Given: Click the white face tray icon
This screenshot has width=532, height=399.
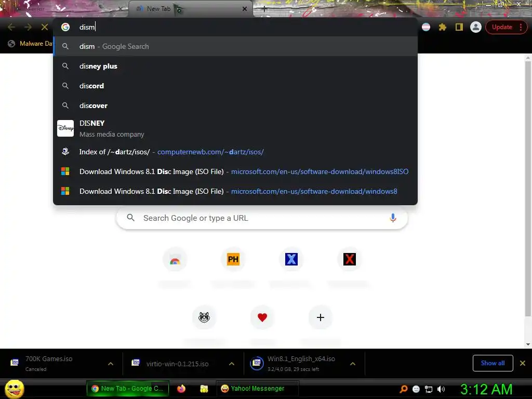Looking at the screenshot, I should pos(416,389).
